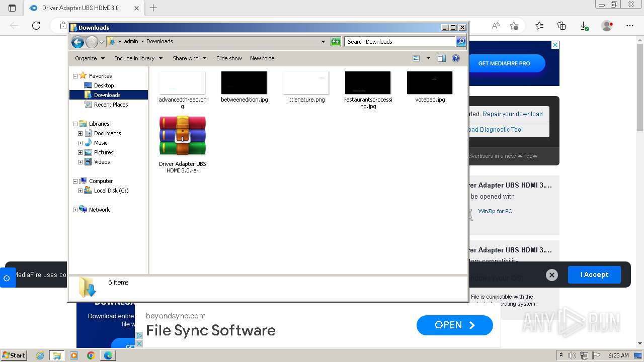Open the Edge new tab plus button
The height and width of the screenshot is (362, 644).
pos(153,8)
